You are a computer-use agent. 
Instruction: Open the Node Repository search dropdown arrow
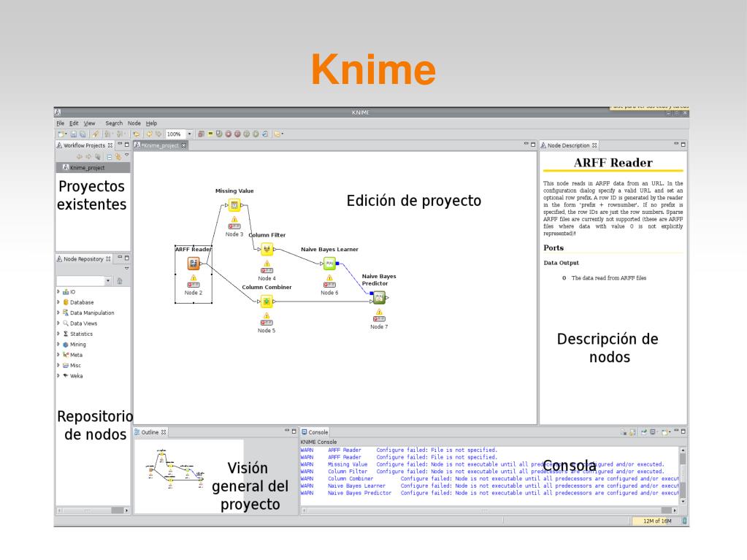pyautogui.click(x=108, y=281)
